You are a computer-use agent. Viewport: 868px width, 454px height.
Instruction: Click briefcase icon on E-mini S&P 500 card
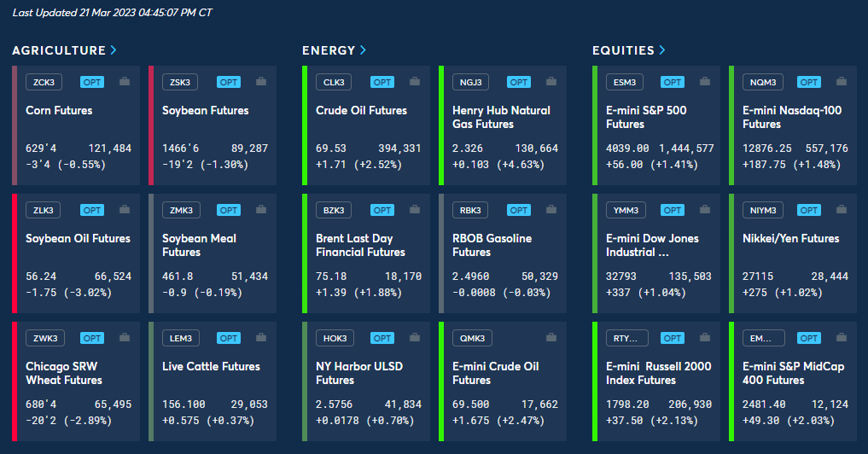[x=705, y=81]
